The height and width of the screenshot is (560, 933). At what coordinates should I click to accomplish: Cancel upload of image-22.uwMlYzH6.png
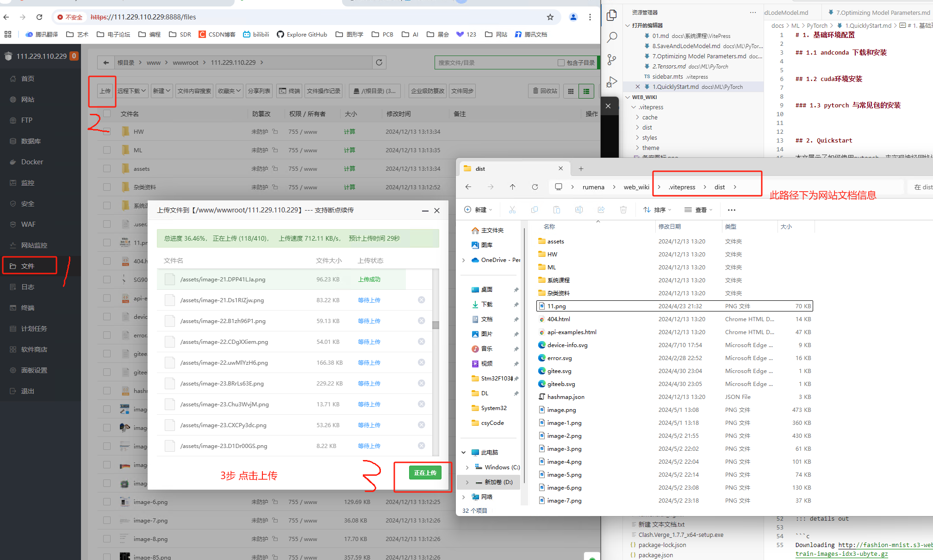pyautogui.click(x=422, y=362)
